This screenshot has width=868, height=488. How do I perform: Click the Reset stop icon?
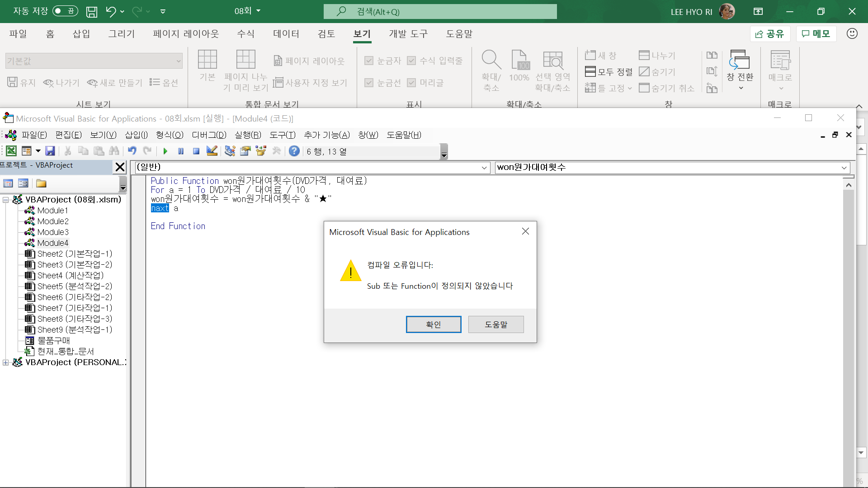point(196,151)
